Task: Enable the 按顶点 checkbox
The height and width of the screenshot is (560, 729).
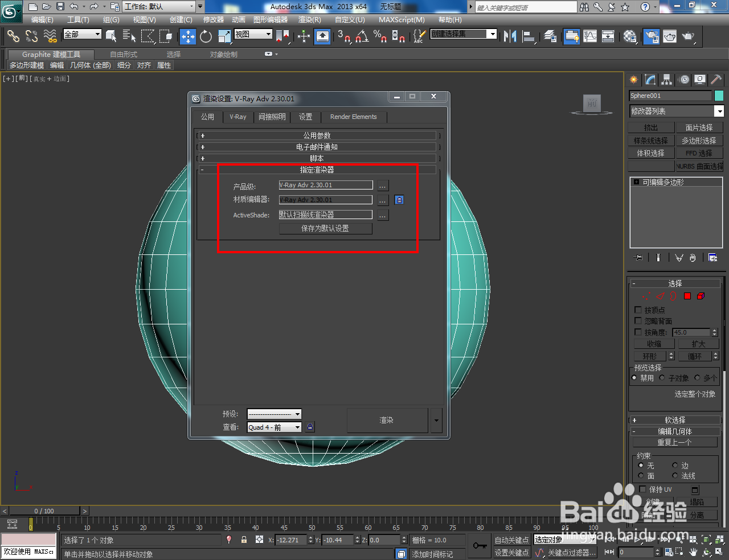Action: 638,310
